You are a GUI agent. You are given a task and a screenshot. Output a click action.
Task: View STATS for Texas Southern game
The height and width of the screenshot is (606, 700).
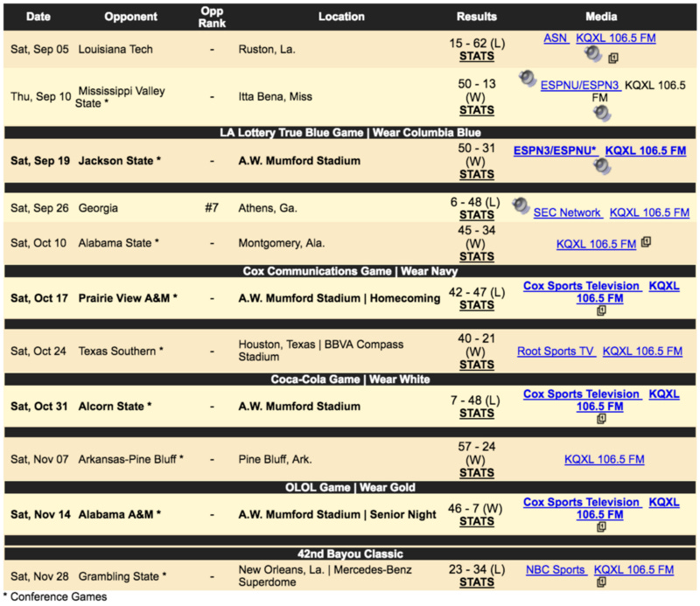pos(477,365)
